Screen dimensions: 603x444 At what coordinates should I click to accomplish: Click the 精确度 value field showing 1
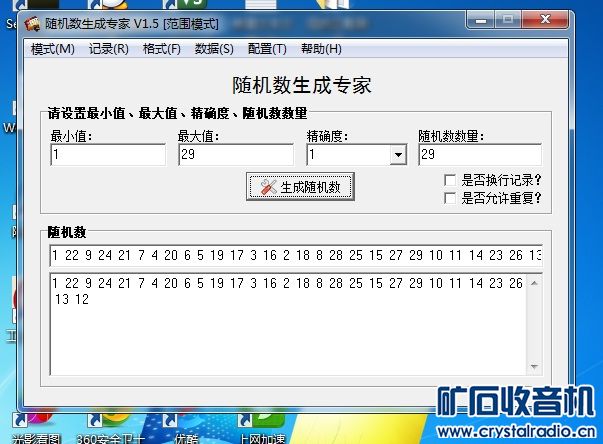tap(348, 155)
